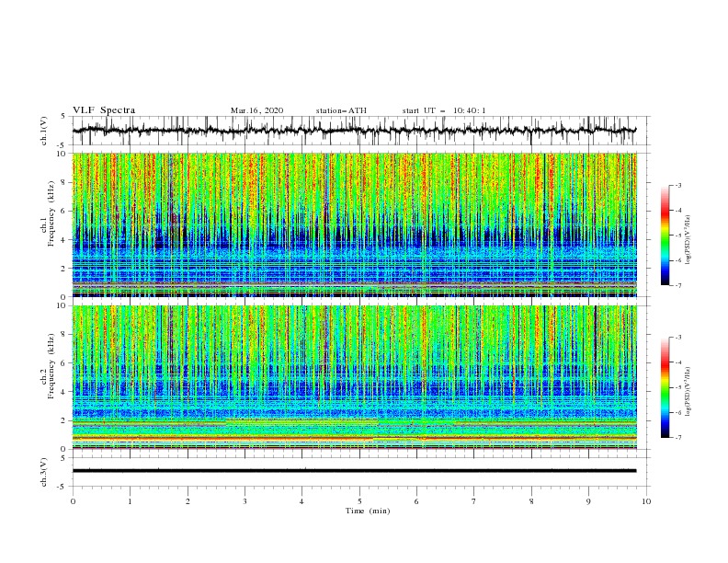
Task: Click the ch.2 spectrogram panel
Action: 354,377
